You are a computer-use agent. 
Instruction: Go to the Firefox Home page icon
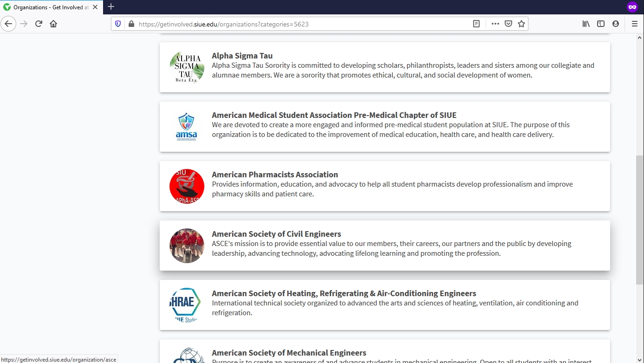(53, 24)
